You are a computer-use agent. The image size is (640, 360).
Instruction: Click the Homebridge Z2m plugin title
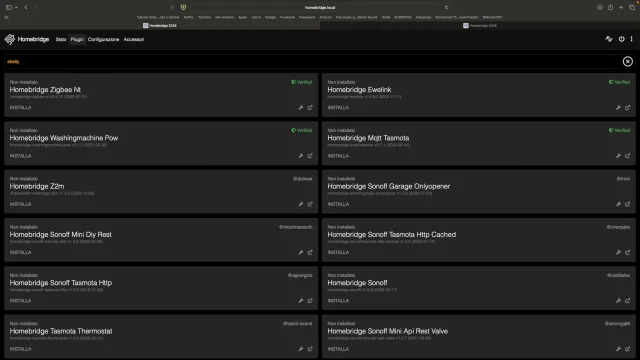[x=37, y=186]
